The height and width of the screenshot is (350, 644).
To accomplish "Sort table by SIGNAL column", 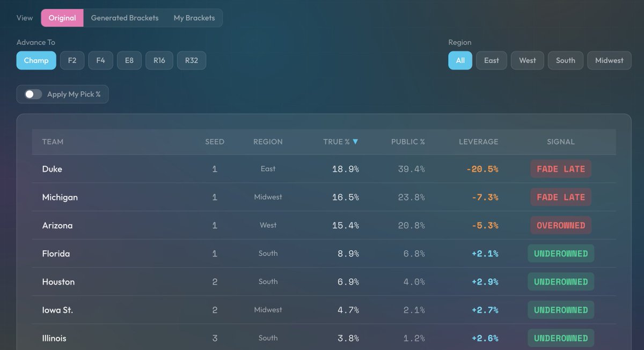I will pyautogui.click(x=561, y=142).
